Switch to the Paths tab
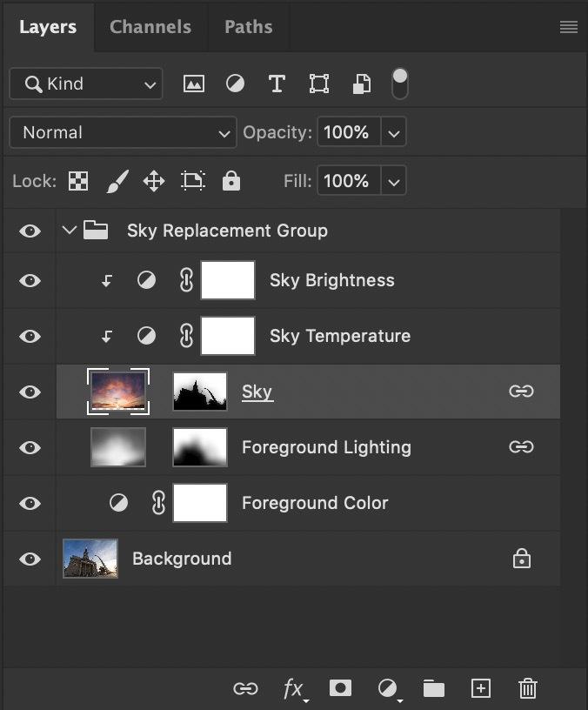588x710 pixels. (x=248, y=26)
